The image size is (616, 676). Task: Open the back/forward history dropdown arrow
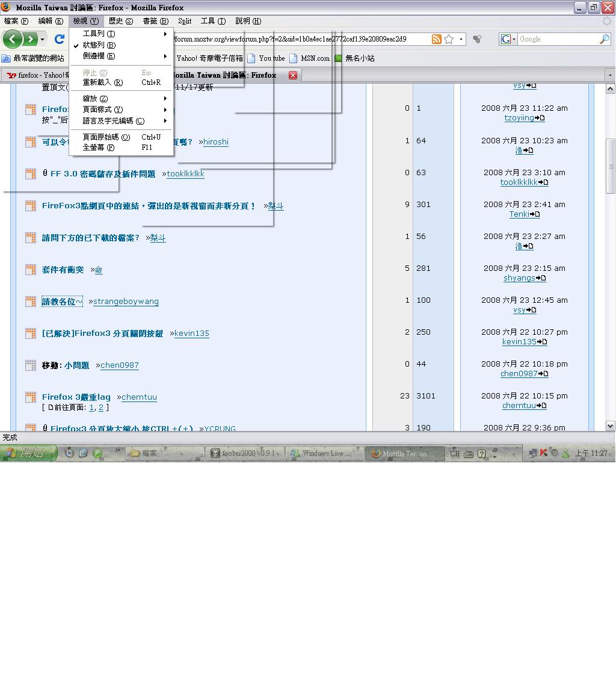[x=42, y=40]
